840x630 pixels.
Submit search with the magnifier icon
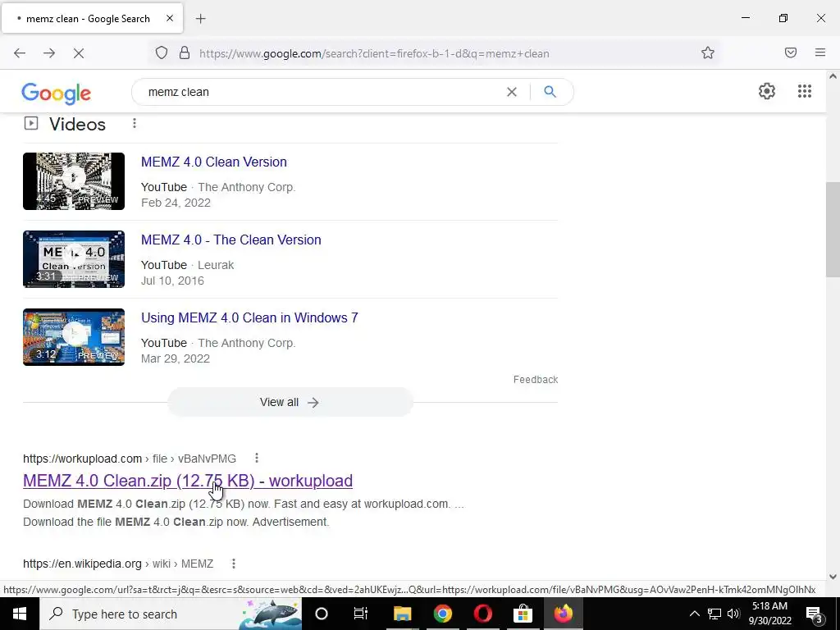(550, 92)
